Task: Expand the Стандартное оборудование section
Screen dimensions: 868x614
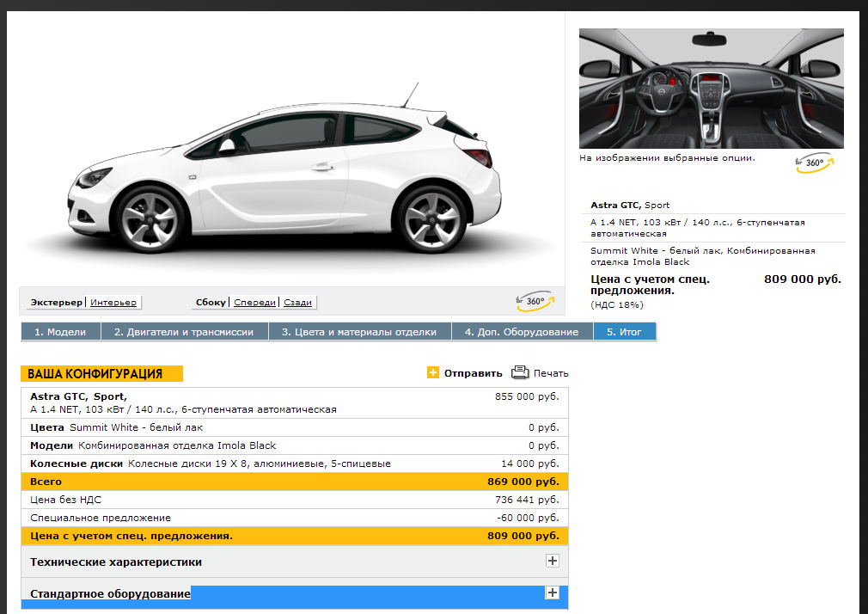Action: (x=552, y=593)
